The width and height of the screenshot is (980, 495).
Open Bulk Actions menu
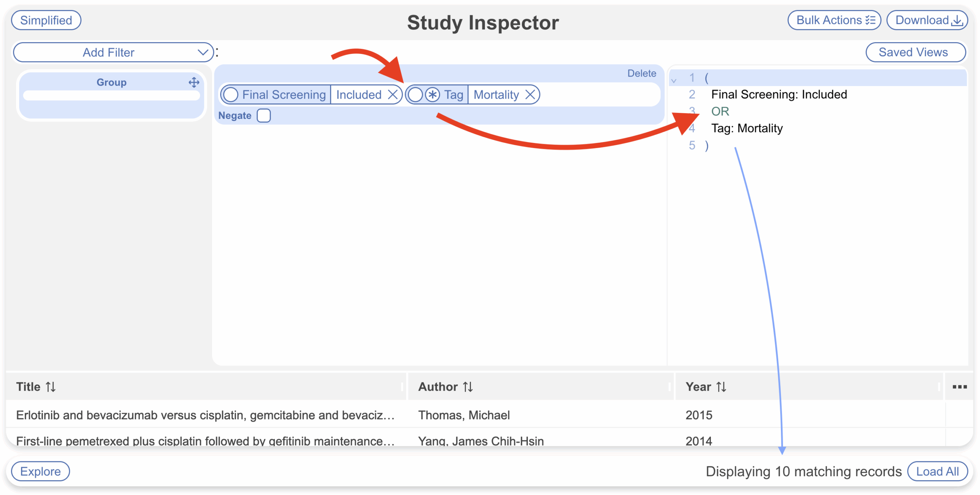click(834, 20)
